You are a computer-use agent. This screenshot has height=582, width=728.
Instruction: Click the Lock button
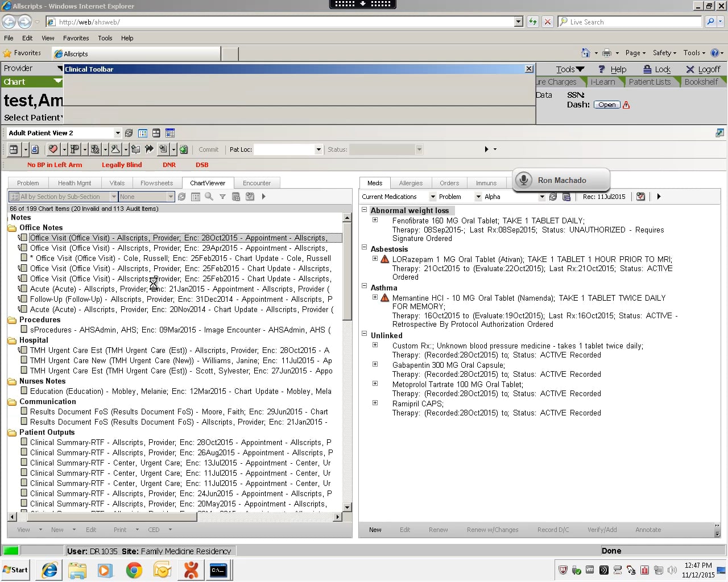tap(657, 69)
